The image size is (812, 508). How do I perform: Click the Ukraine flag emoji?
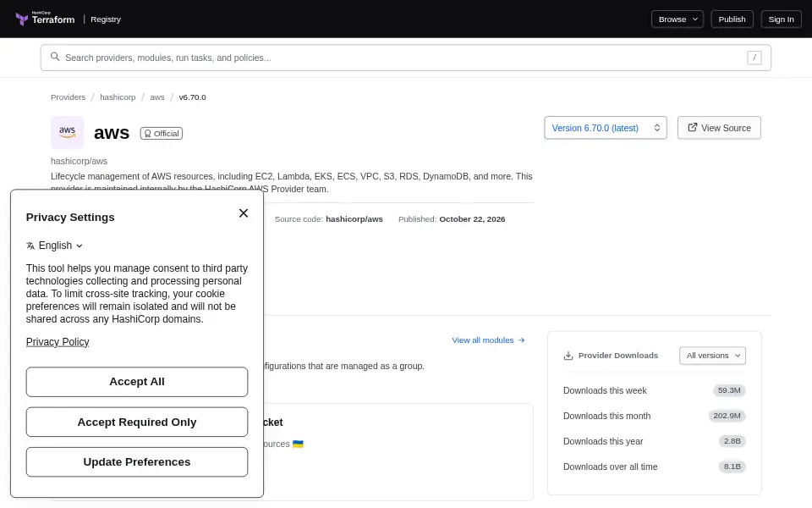click(298, 444)
